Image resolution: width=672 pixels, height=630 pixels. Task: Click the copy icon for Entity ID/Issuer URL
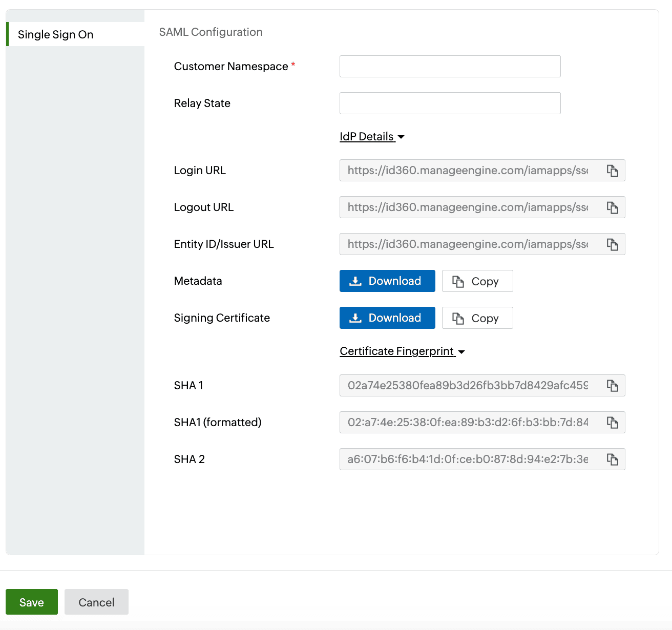coord(612,244)
